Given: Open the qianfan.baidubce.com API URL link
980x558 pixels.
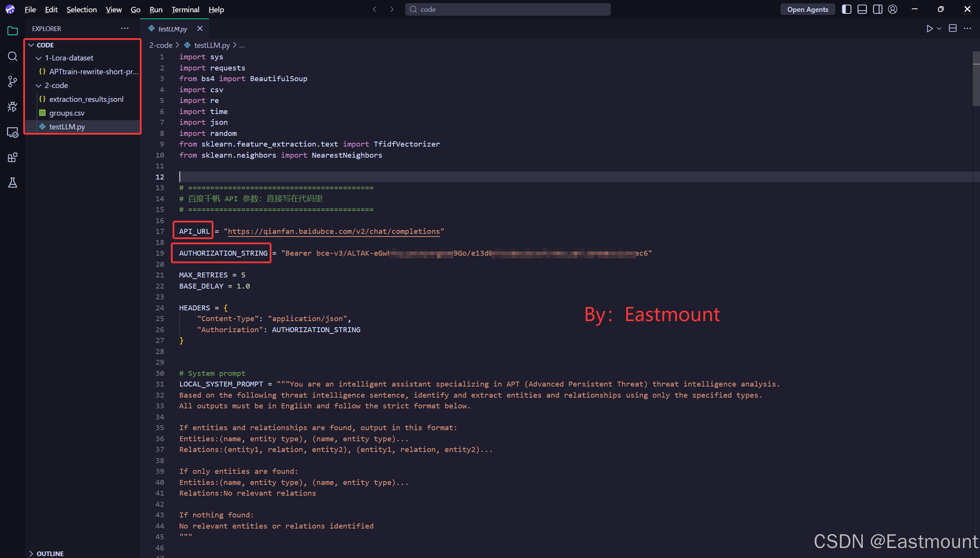Looking at the screenshot, I should click(x=334, y=231).
